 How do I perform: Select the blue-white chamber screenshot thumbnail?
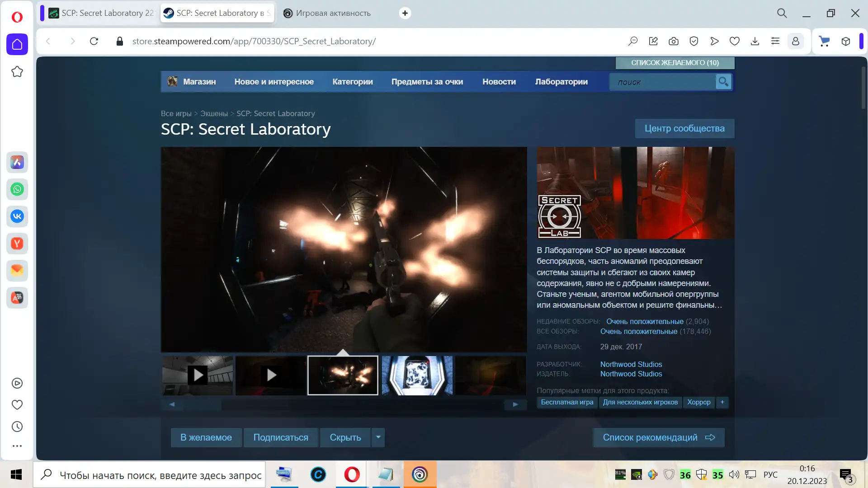(x=417, y=375)
